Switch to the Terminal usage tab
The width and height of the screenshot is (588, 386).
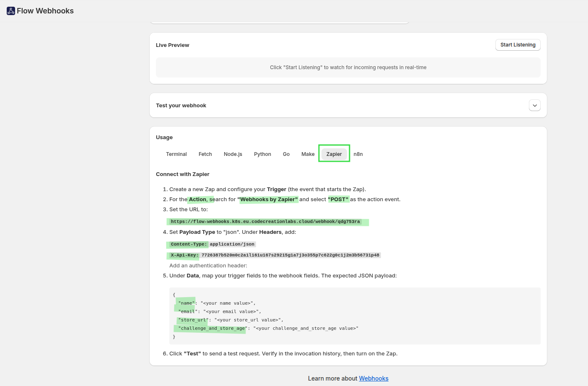tap(176, 154)
